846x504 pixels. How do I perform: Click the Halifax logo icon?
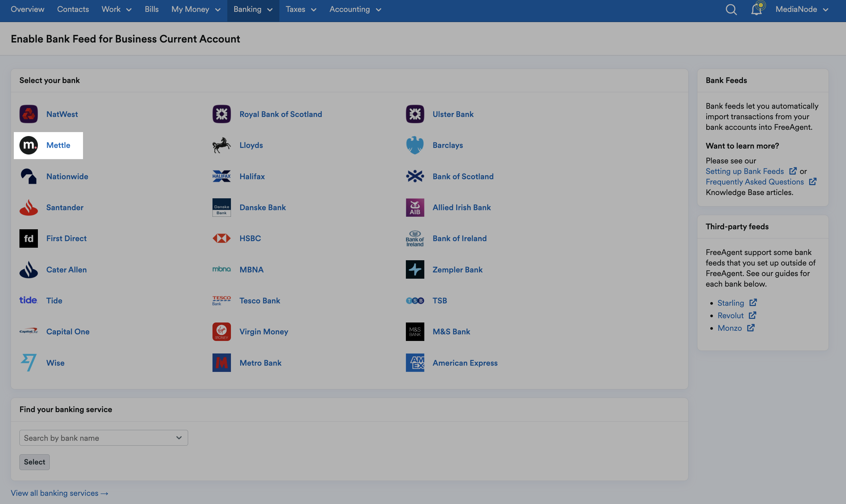coord(221,176)
